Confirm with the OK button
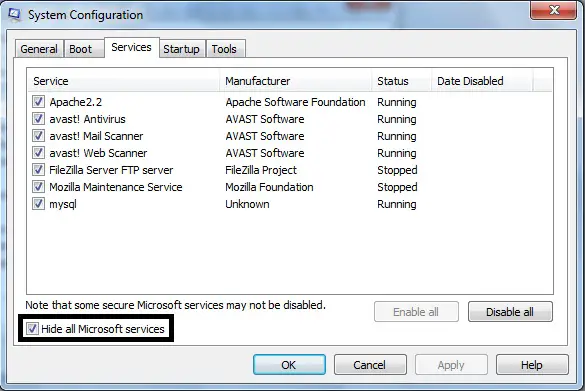 [x=289, y=365]
